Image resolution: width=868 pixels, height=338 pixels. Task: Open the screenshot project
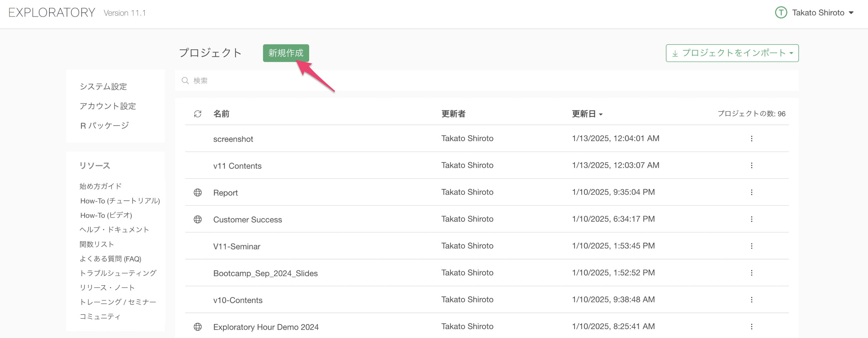(233, 139)
